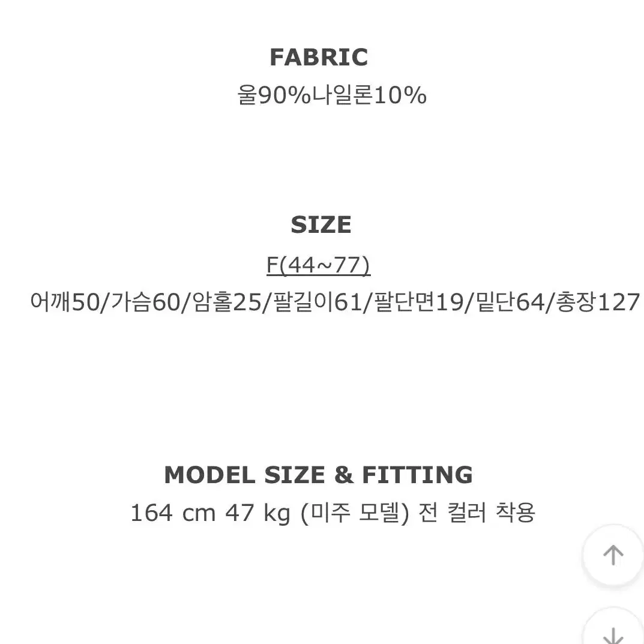
Task: Select the 팔단면19 sleeve width measurement
Action: point(420,302)
